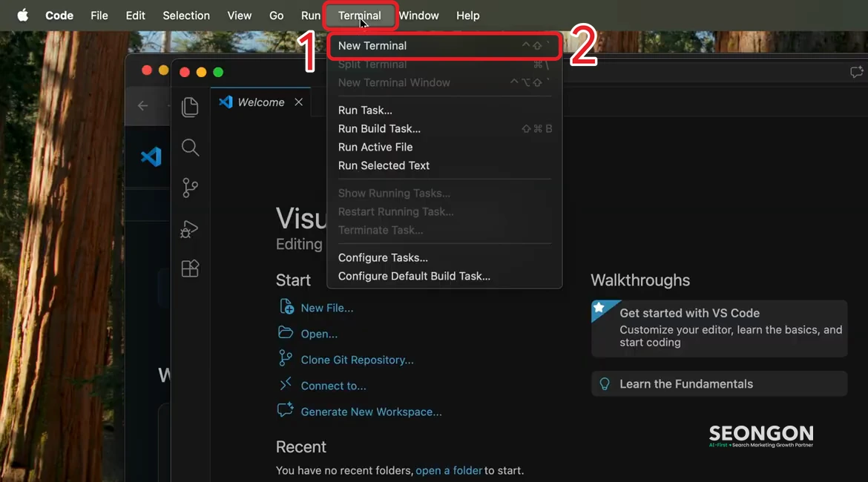Switch to the Welcome tab
This screenshot has height=482, width=868.
click(260, 102)
